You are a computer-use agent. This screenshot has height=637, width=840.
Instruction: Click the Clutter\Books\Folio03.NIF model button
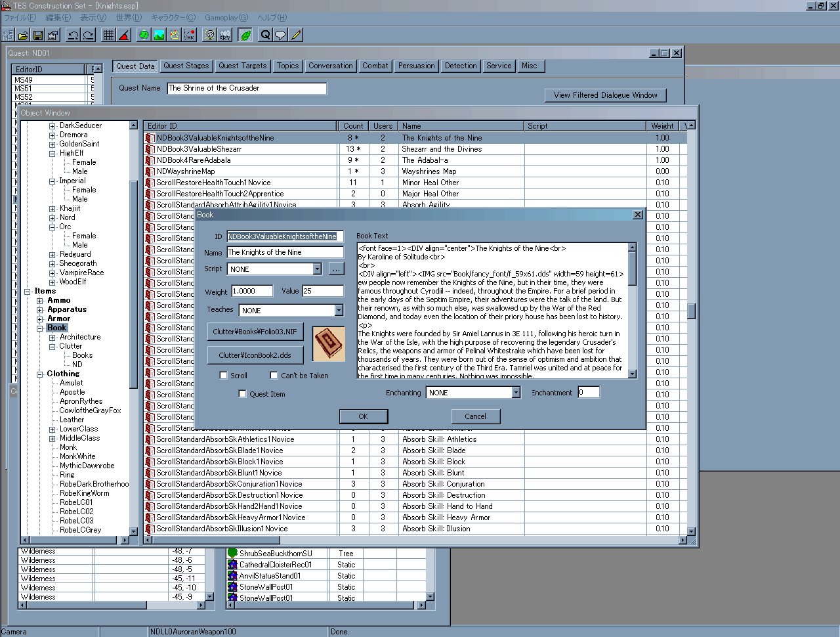coord(255,332)
